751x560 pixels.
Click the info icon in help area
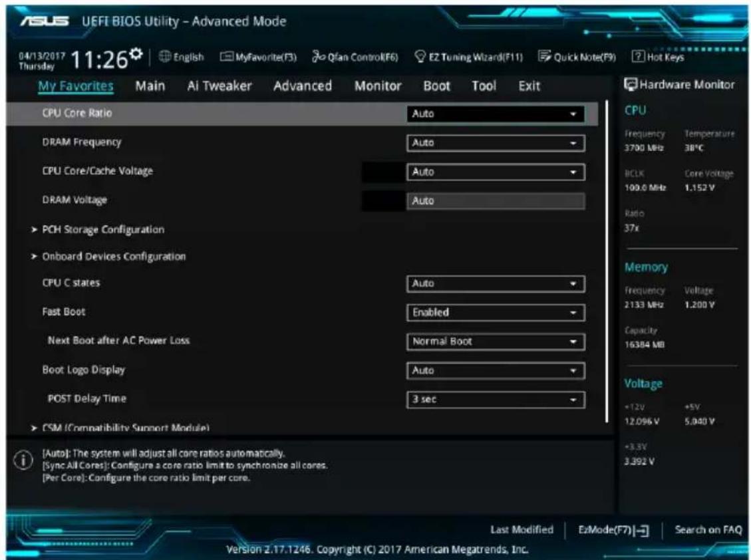pyautogui.click(x=23, y=460)
